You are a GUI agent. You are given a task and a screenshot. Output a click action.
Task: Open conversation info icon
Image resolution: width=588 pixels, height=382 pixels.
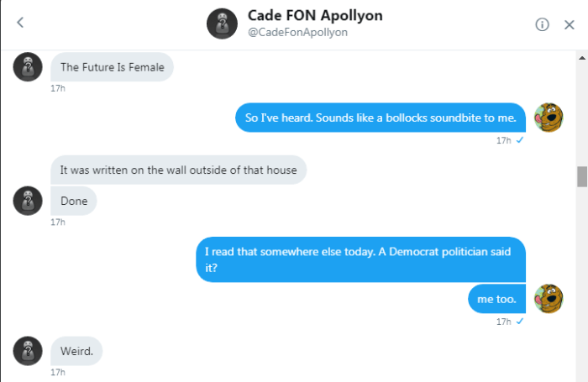pyautogui.click(x=543, y=24)
